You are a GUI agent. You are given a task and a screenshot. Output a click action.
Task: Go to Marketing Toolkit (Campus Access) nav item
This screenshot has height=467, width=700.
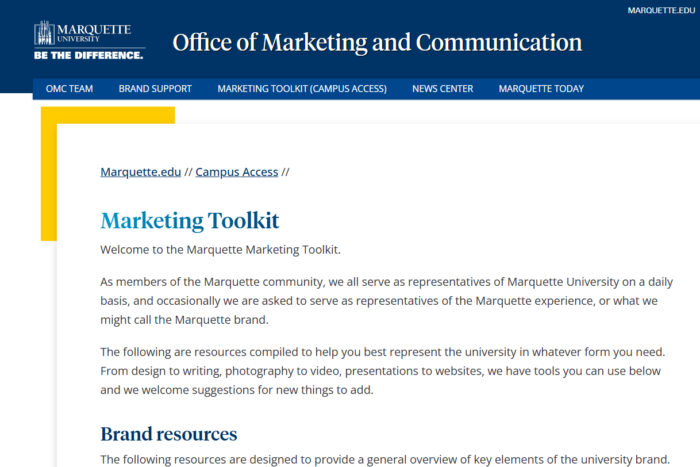pos(302,89)
